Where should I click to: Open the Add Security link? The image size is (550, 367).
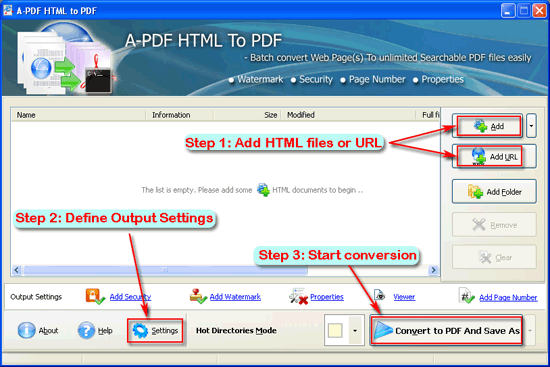coord(130,297)
